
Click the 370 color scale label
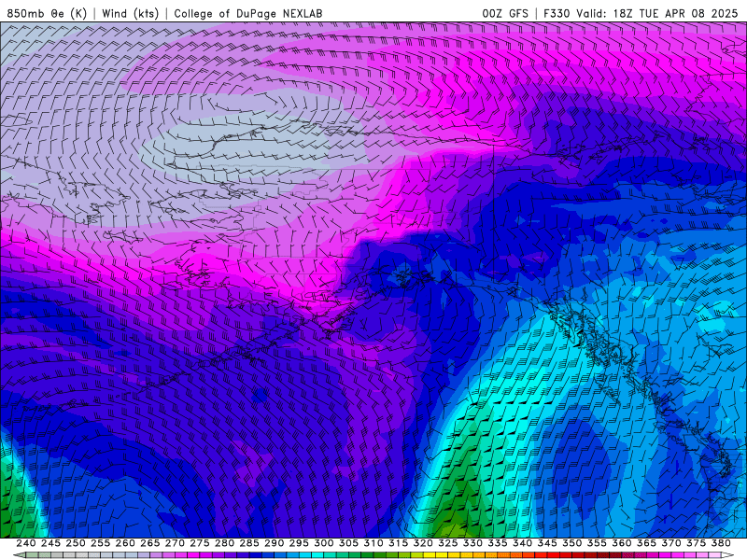pos(671,543)
